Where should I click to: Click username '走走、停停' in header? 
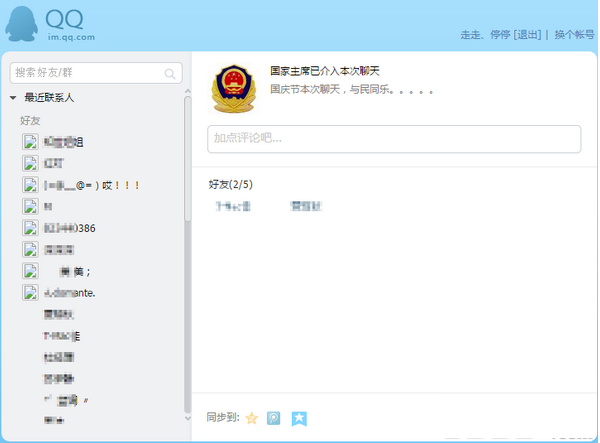[484, 35]
